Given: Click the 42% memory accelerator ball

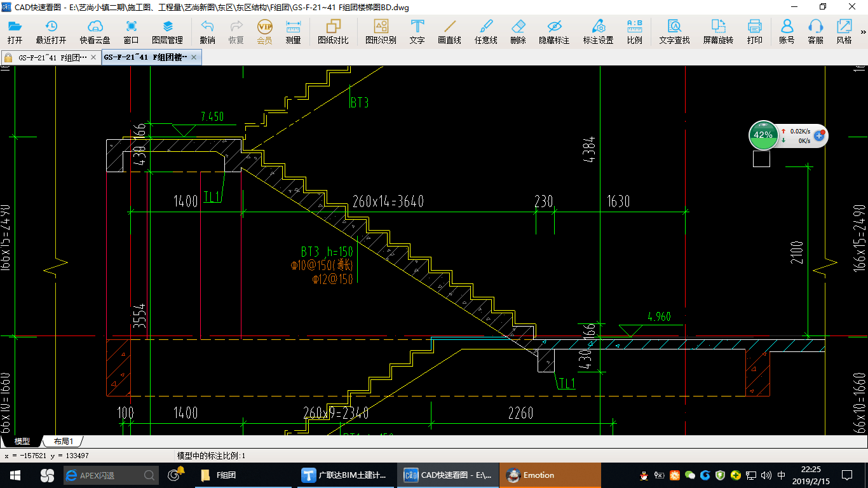Looking at the screenshot, I should (763, 135).
